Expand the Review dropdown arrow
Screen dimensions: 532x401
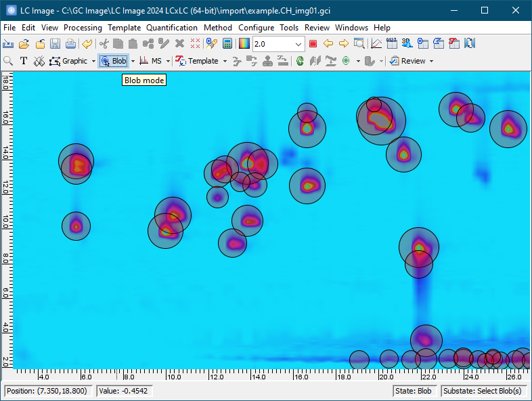431,61
